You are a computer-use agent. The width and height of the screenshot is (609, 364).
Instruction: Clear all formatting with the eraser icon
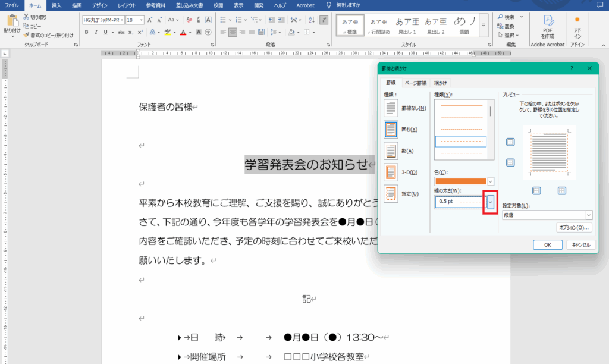pos(189,20)
